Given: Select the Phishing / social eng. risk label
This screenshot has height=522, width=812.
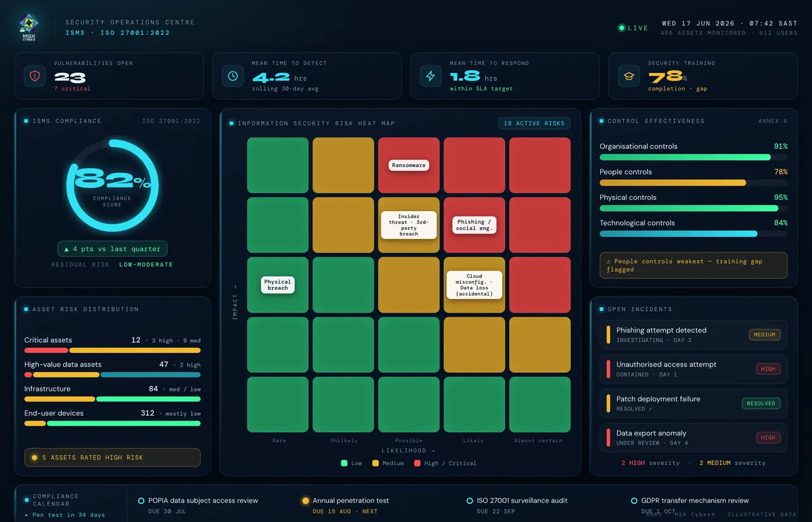Looking at the screenshot, I should click(x=474, y=225).
